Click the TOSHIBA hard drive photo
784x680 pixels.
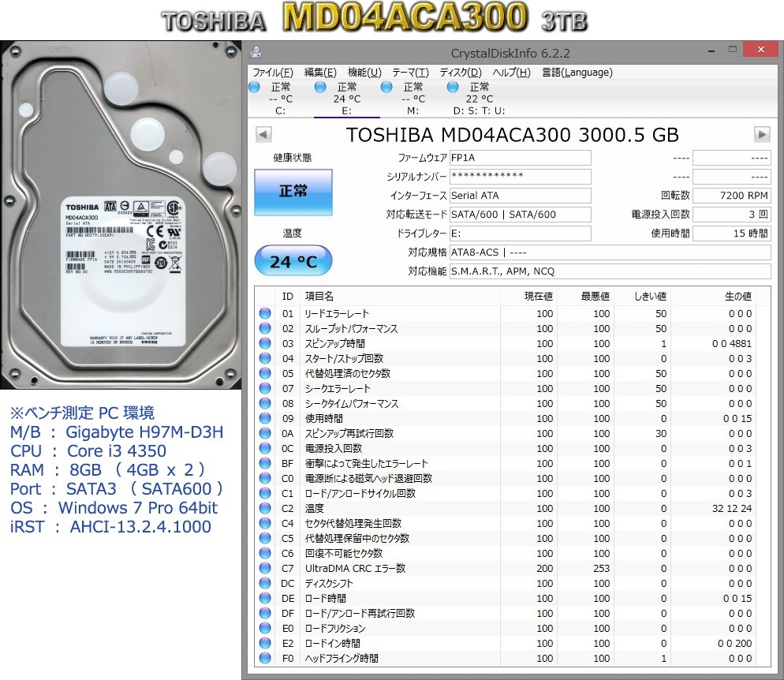(121, 215)
